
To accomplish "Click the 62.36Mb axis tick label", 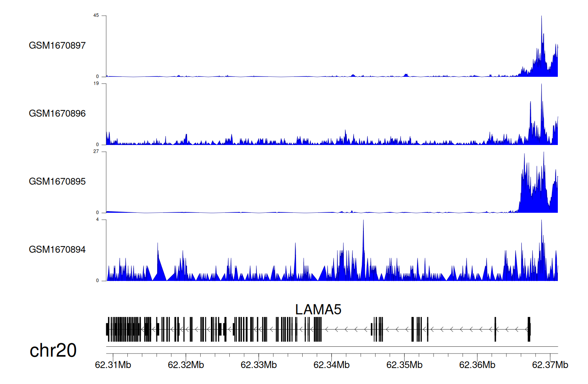I will [477, 365].
